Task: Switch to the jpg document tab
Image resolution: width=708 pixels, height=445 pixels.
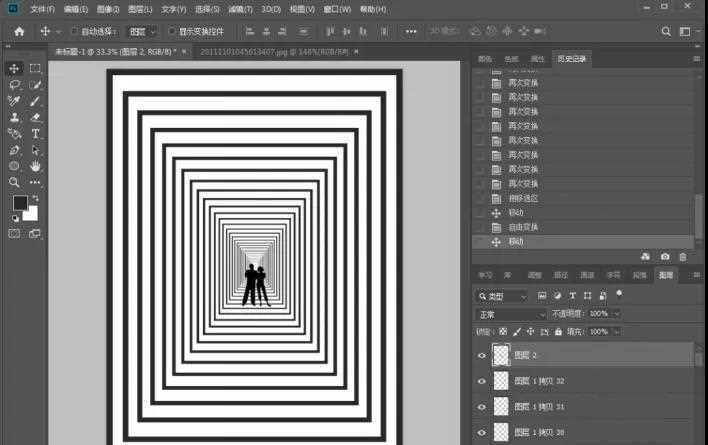Action: [274, 52]
